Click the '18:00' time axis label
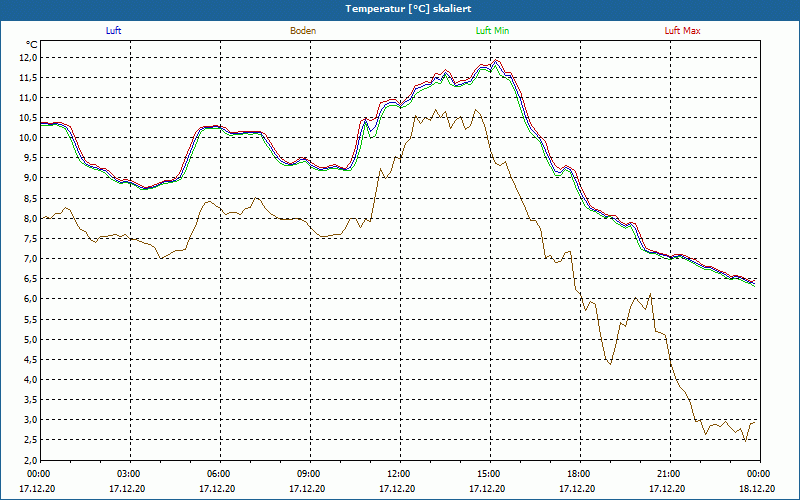800x500 pixels. point(578,474)
